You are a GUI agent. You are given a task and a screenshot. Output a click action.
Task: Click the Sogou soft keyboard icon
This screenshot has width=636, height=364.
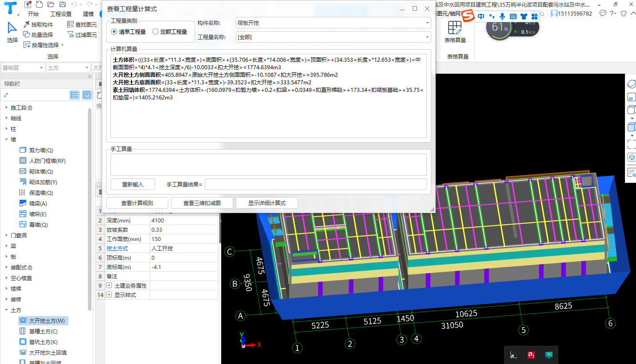(x=513, y=16)
